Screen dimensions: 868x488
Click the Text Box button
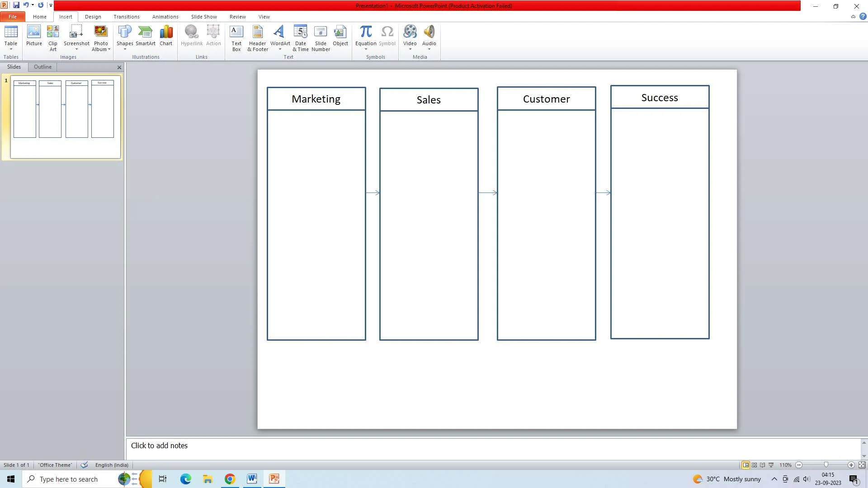[x=237, y=38]
